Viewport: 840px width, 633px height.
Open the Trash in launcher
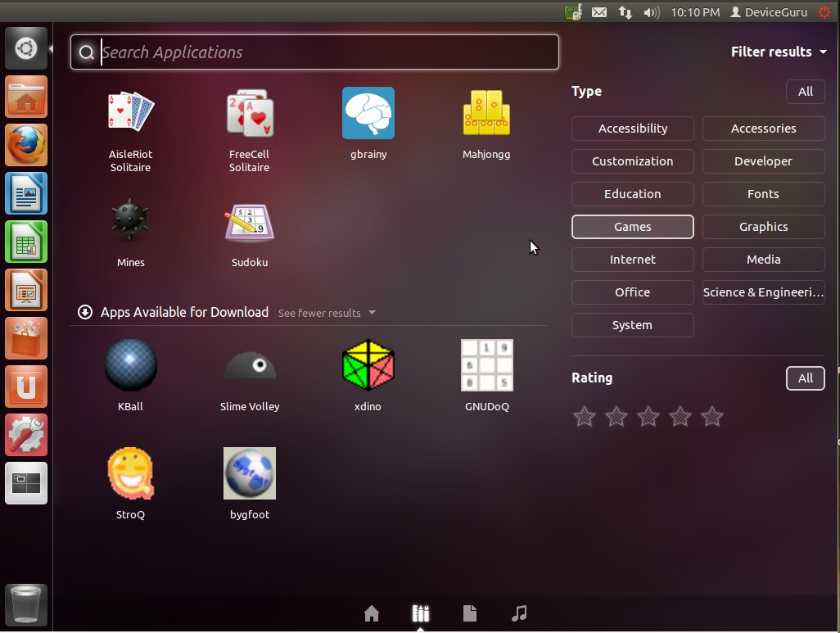(26, 604)
